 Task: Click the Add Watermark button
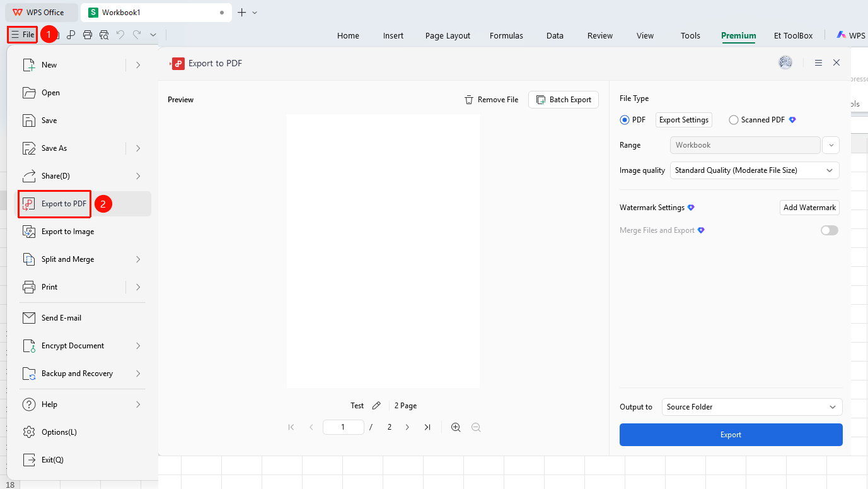click(x=809, y=208)
